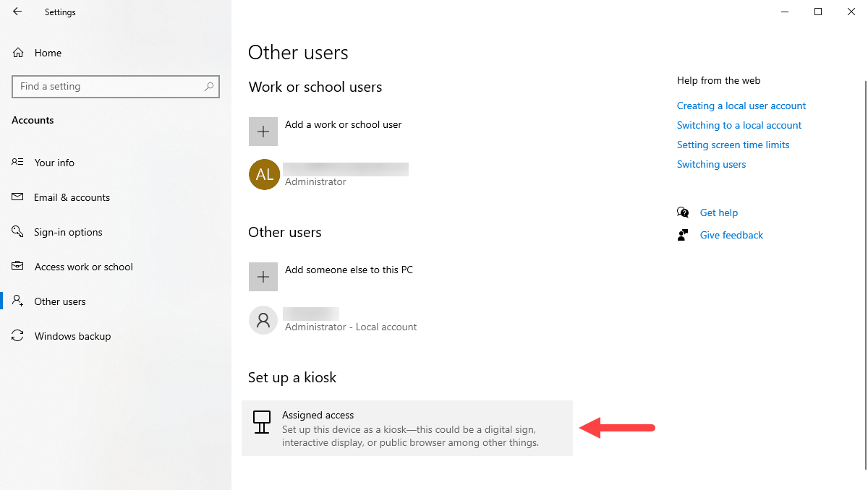868x490 pixels.
Task: Click the Sign-in options key icon
Action: [x=18, y=232]
